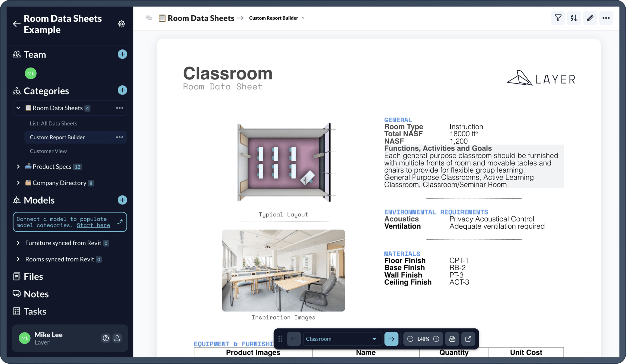Open user profile icon
The height and width of the screenshot is (364, 626).
pyautogui.click(x=117, y=338)
